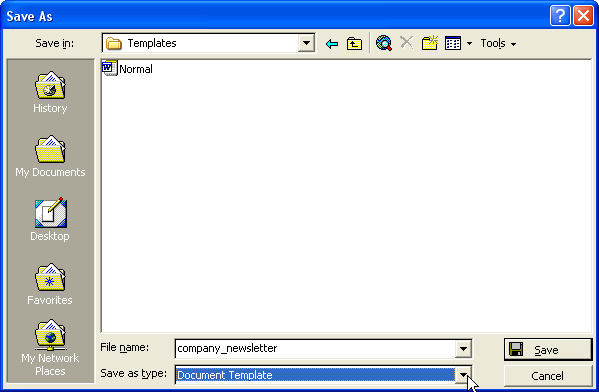Image resolution: width=599 pixels, height=392 pixels.
Task: Open the Tools menu
Action: 498,44
